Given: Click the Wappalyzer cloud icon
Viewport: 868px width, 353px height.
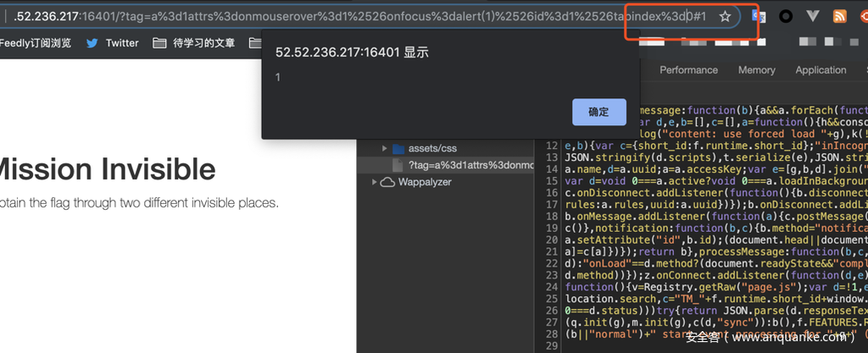Looking at the screenshot, I should coord(387,182).
